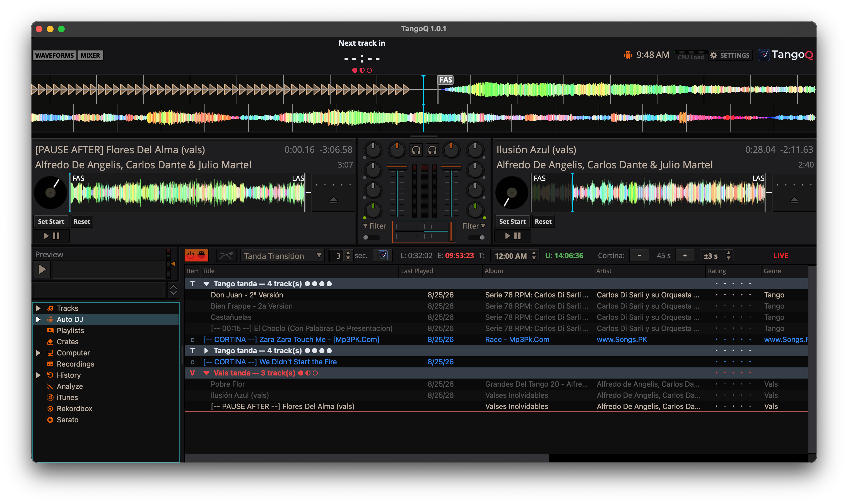Increase cortina length with plus button
Viewport: 848px width, 504px height.
pyautogui.click(x=685, y=255)
